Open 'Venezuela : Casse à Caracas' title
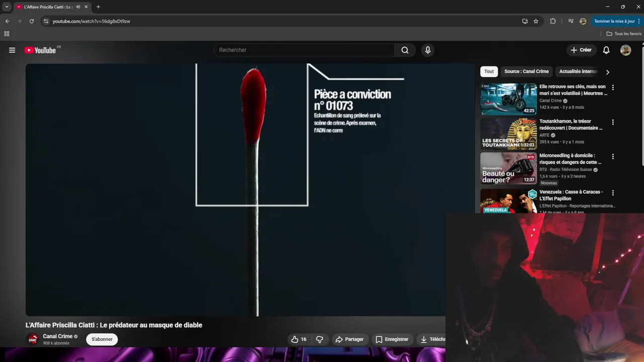This screenshot has width=644, height=362. (x=571, y=195)
